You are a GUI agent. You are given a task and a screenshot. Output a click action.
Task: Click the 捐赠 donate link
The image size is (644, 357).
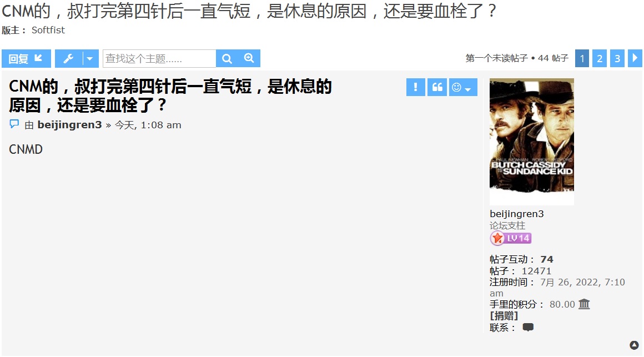(x=504, y=316)
